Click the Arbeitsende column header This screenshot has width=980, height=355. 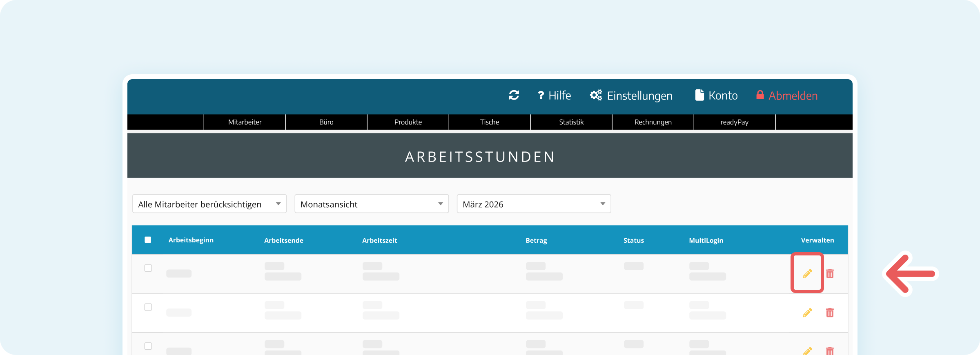pyautogui.click(x=283, y=240)
